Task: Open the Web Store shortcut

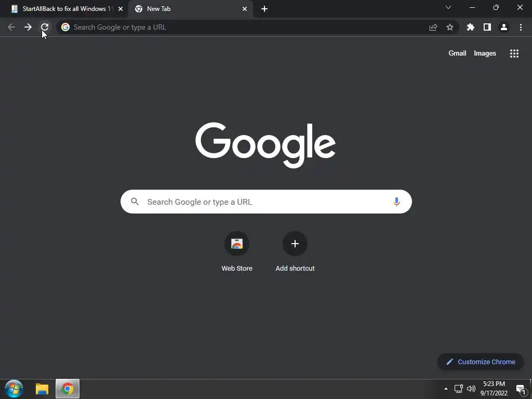Action: (x=237, y=252)
